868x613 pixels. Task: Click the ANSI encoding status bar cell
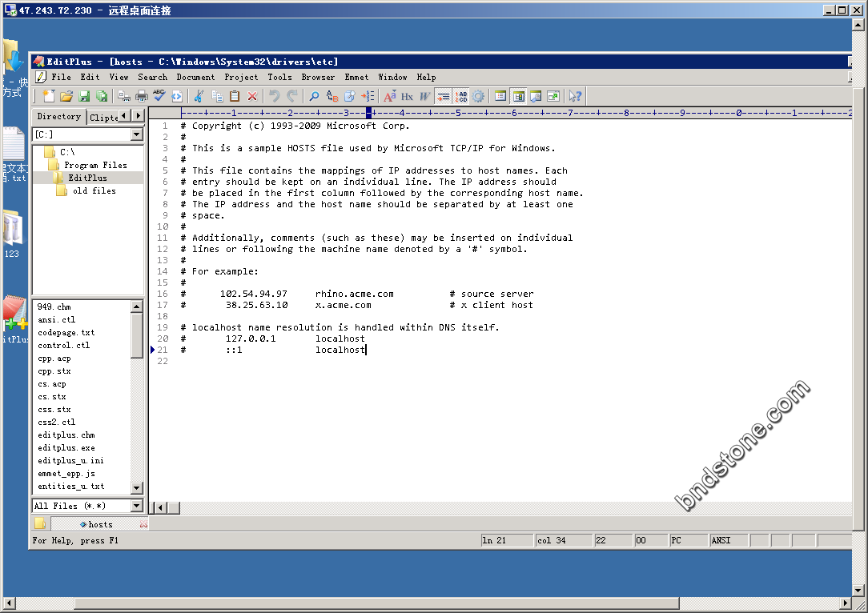point(728,540)
